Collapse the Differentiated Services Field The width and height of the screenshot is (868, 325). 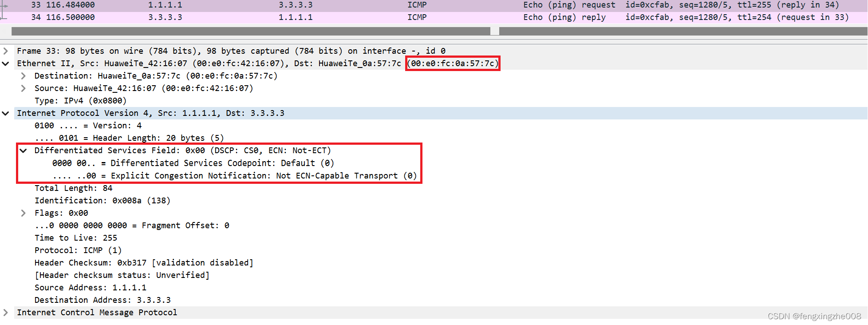pos(23,151)
